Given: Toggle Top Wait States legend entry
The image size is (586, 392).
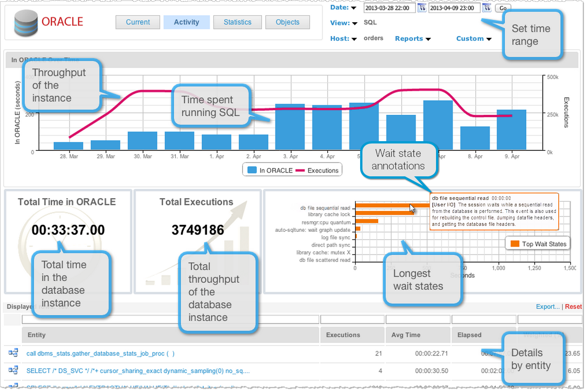Looking at the screenshot, I should [x=539, y=244].
